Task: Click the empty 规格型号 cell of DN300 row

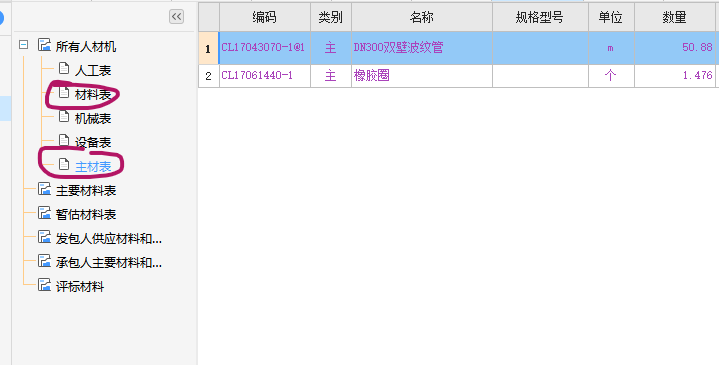Action: point(540,48)
